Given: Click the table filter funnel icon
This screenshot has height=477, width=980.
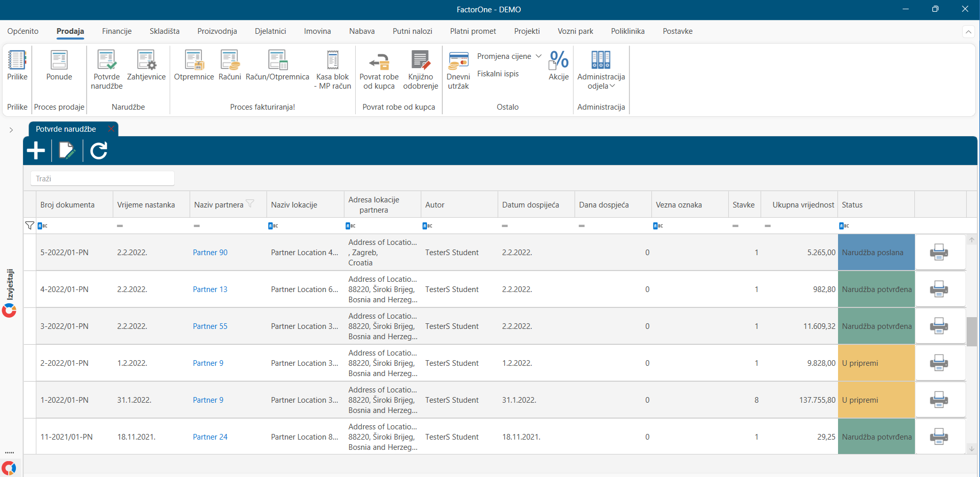Looking at the screenshot, I should (x=30, y=225).
